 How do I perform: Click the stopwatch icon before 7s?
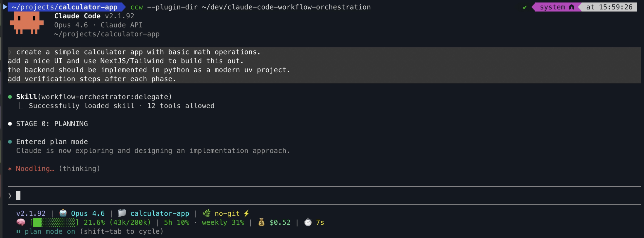pos(308,222)
